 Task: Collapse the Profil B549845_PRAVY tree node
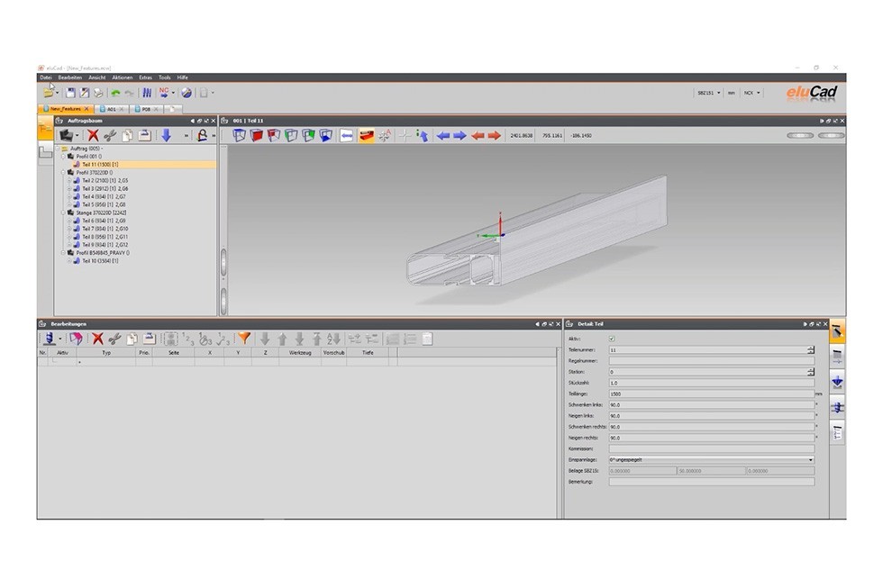pos(63,253)
